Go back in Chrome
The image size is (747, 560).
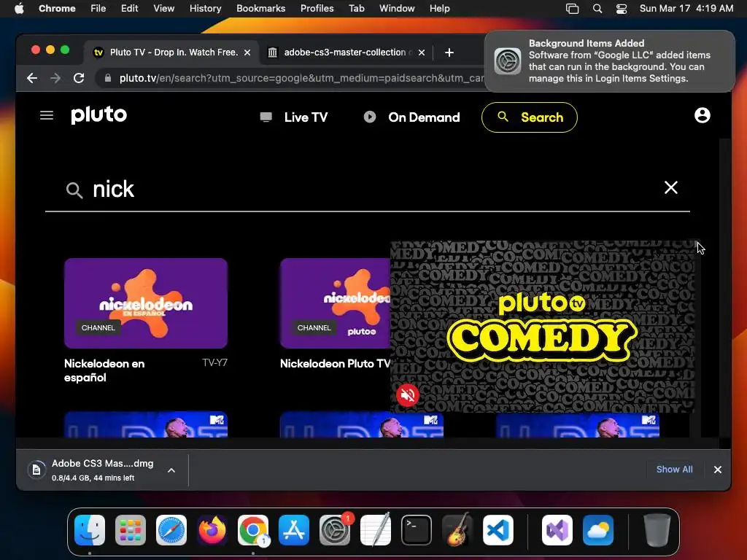(32, 78)
